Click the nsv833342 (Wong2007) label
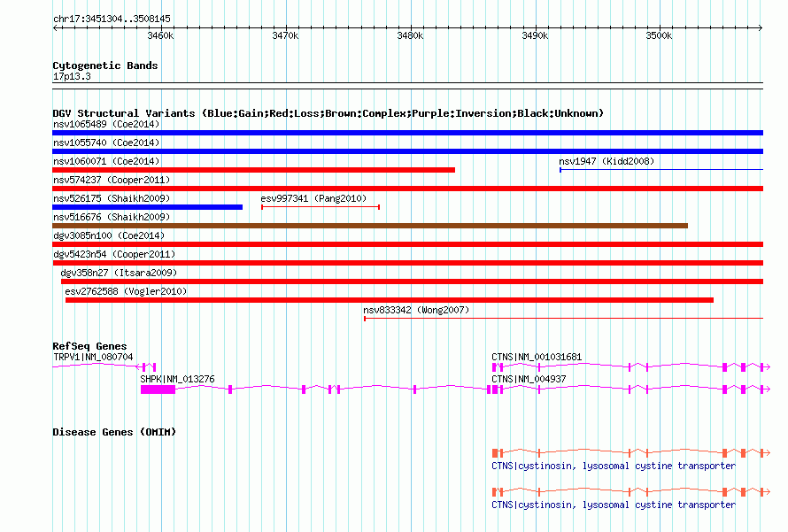This screenshot has width=788, height=532. tap(416, 310)
